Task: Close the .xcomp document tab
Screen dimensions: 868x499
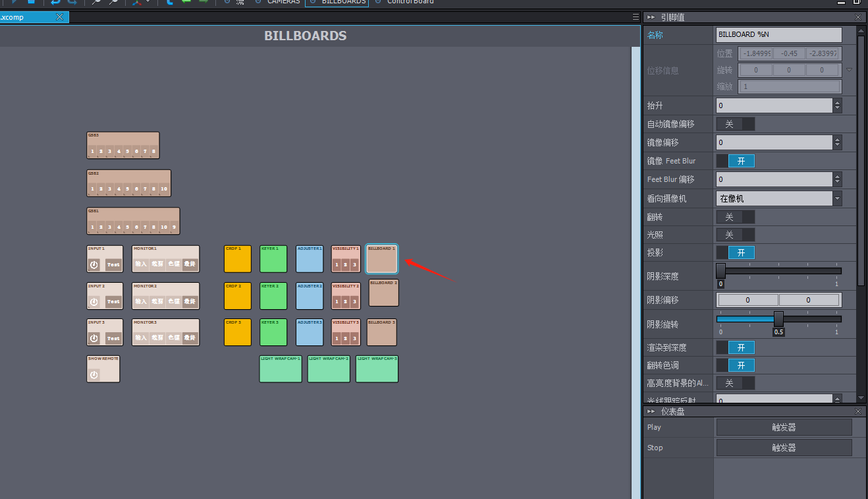Action: click(60, 17)
